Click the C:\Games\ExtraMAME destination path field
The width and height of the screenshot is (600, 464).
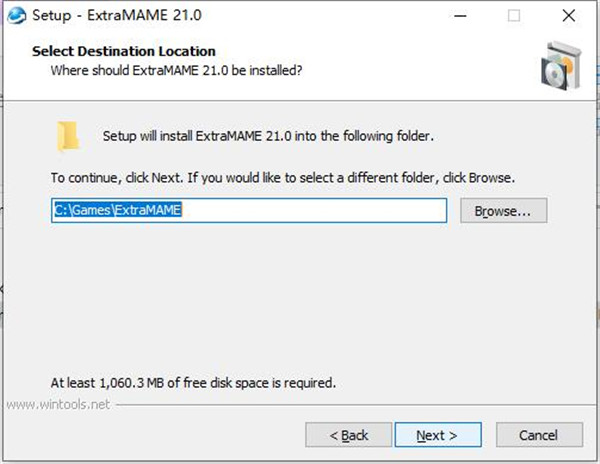[248, 211]
